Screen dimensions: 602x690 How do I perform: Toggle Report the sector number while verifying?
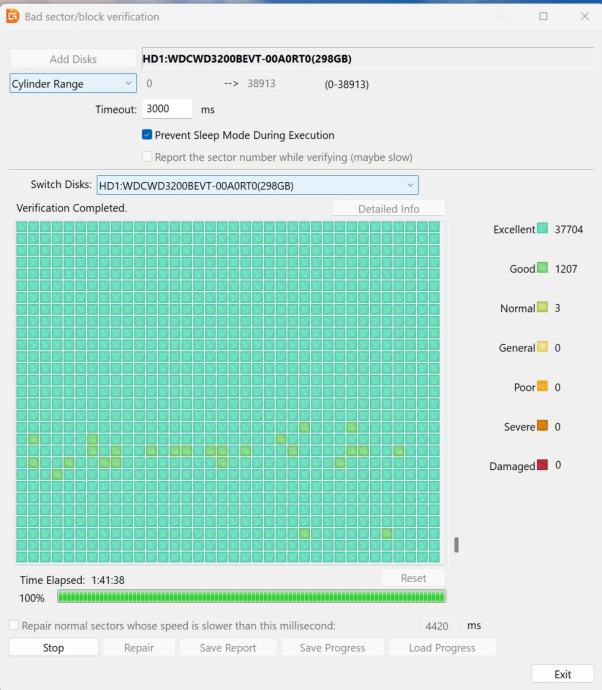[x=147, y=157]
